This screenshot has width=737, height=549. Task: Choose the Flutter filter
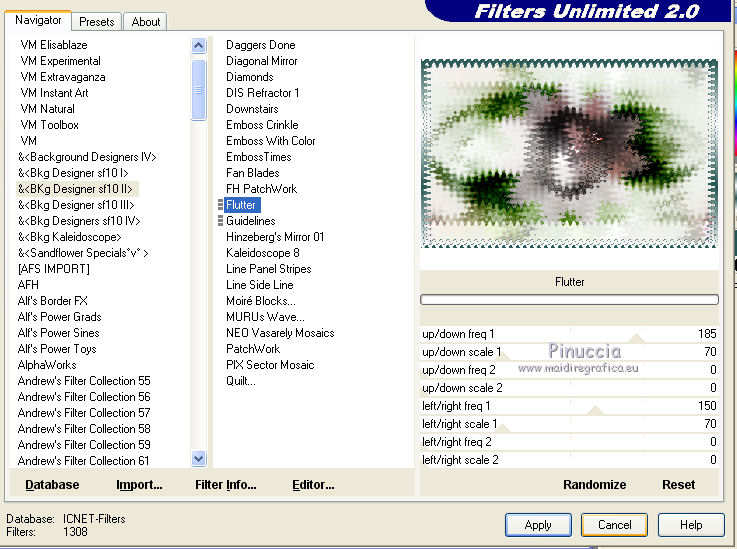(x=241, y=205)
